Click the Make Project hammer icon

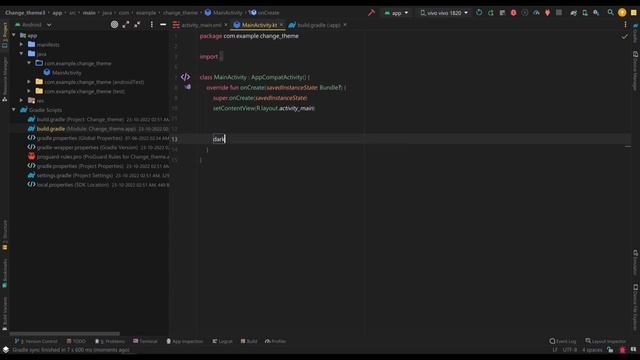[371, 13]
